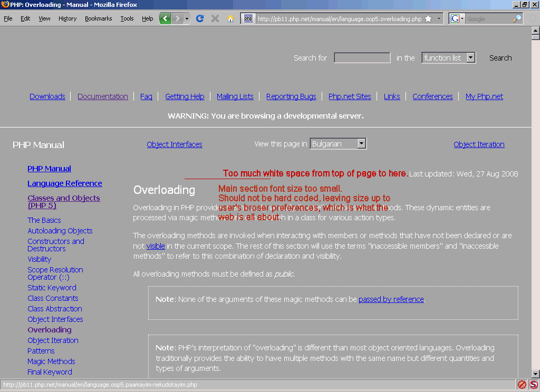Click the Overloading sidebar link
The width and height of the screenshot is (540, 392).
pos(50,330)
